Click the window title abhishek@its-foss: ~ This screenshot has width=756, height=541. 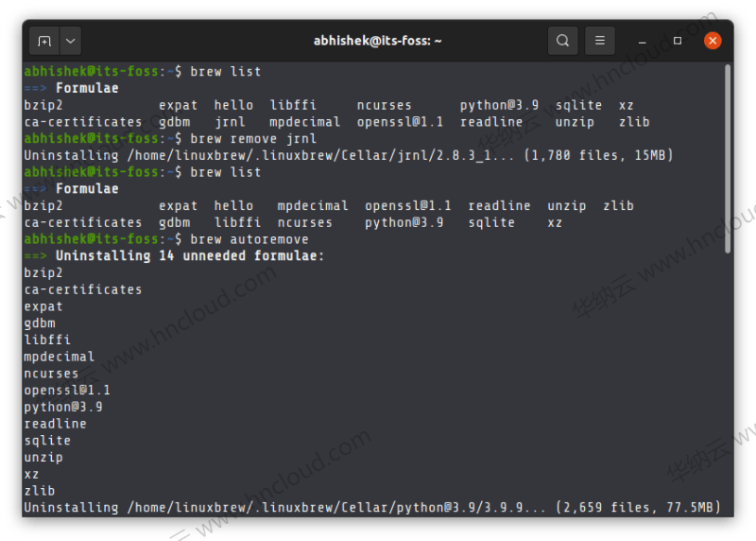click(x=377, y=41)
